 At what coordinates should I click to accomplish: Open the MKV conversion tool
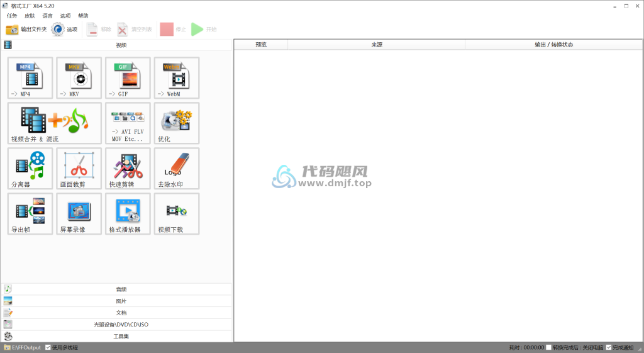point(79,77)
